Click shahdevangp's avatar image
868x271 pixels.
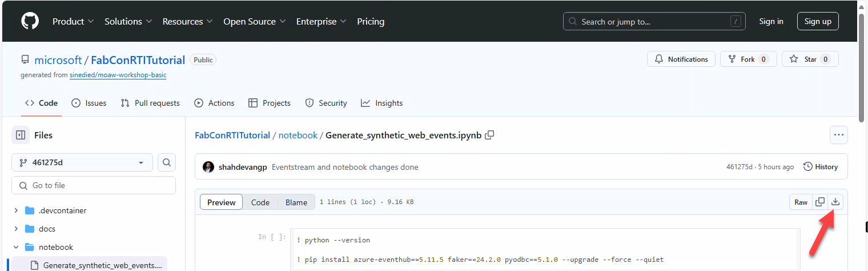pyautogui.click(x=208, y=167)
